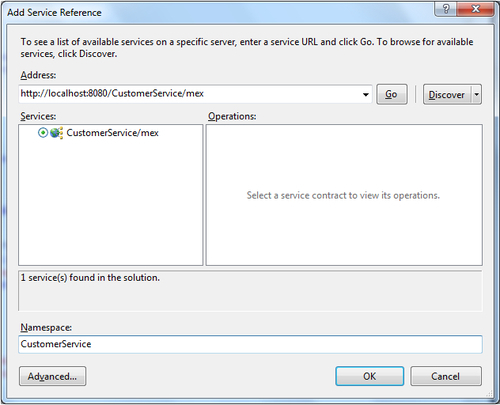Open the Discover button's dropdown arrow
Viewport: 500px width, 405px height.
tap(477, 94)
